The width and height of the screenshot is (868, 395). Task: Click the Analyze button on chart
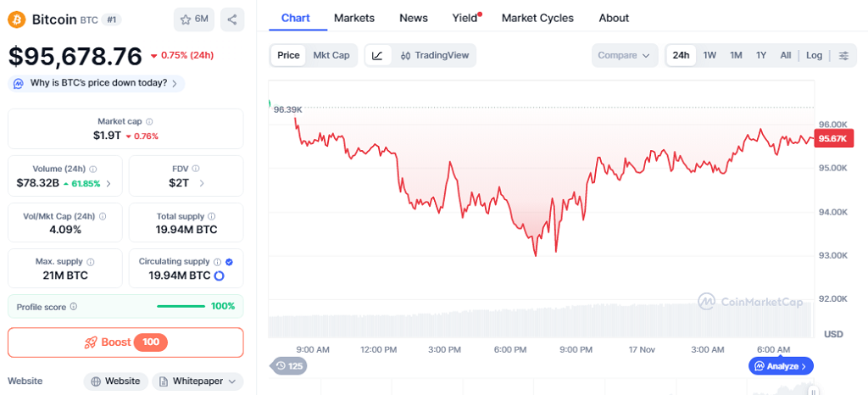(x=781, y=366)
